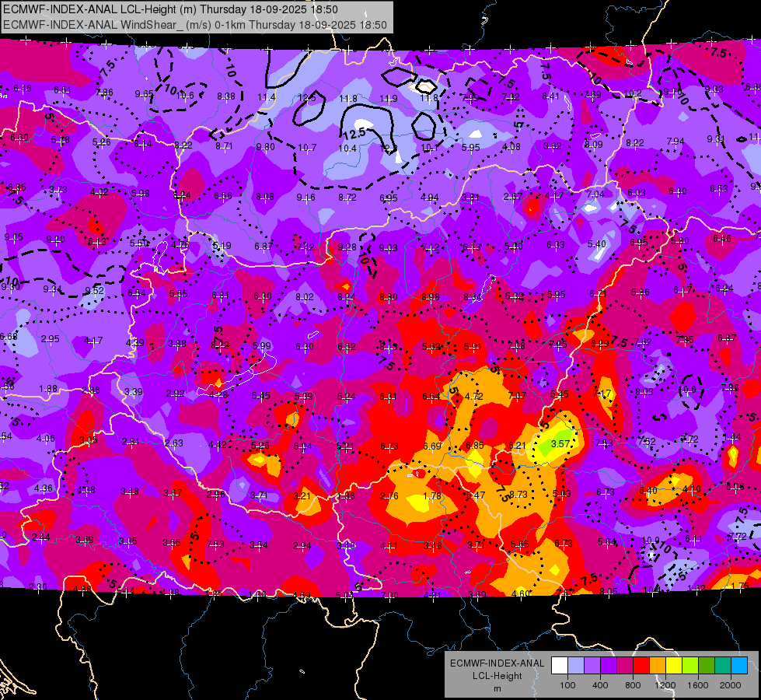The width and height of the screenshot is (761, 700).
Task: Click the wind shear value 9.80
Action: pyautogui.click(x=266, y=147)
